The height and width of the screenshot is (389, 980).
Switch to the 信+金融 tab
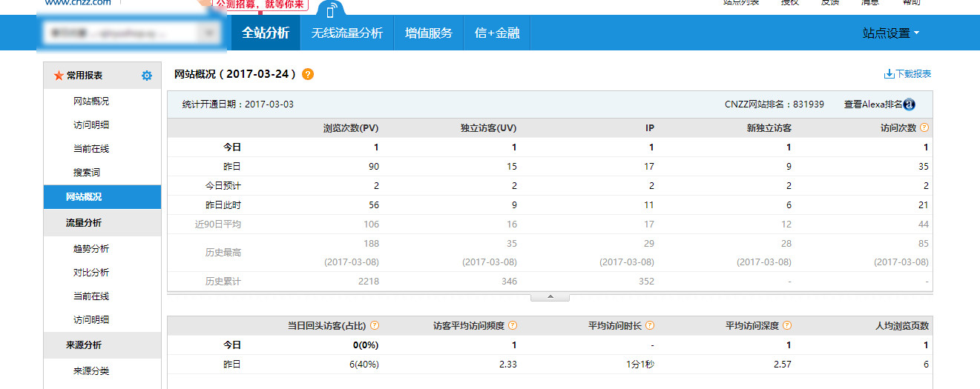tap(497, 33)
